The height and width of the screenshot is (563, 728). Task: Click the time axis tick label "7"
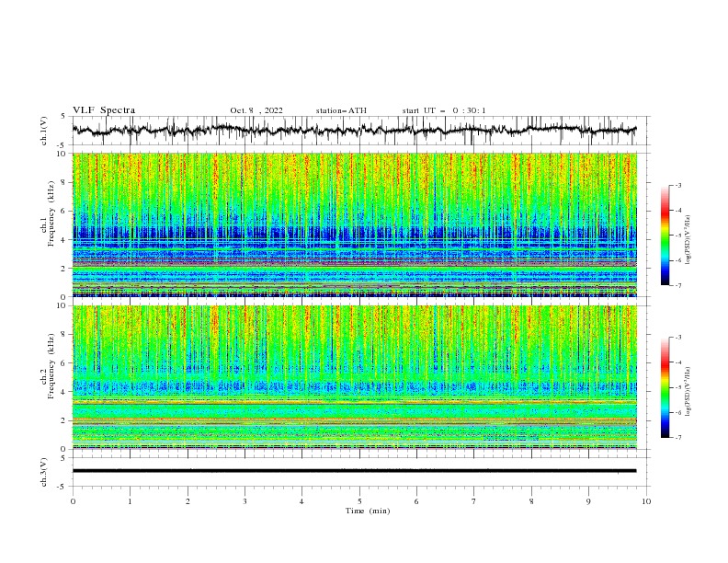tap(474, 501)
